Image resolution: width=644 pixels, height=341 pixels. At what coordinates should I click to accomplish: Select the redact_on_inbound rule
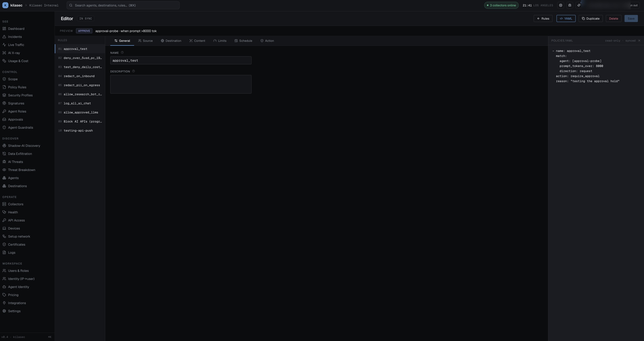80,76
